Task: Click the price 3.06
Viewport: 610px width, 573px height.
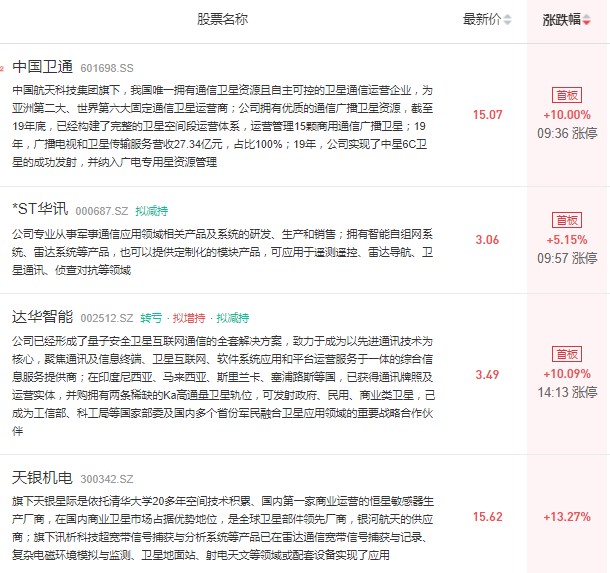Action: (x=487, y=240)
